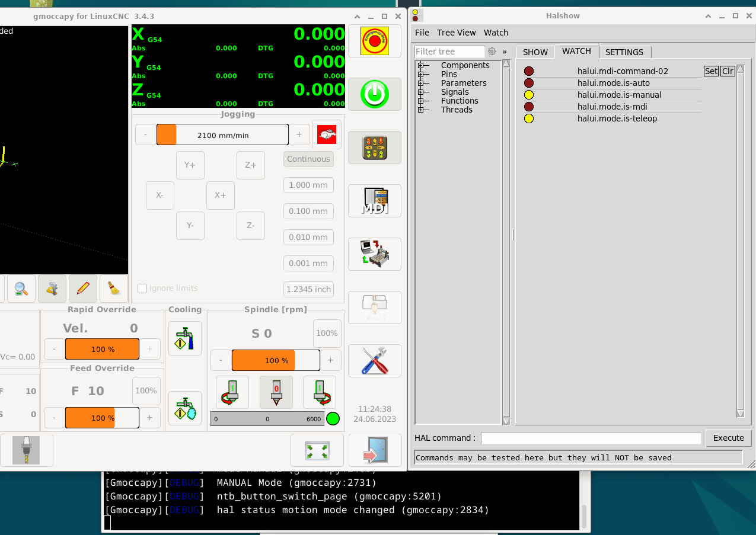Expand the Threads tree node
The width and height of the screenshot is (756, 535).
[x=420, y=110]
